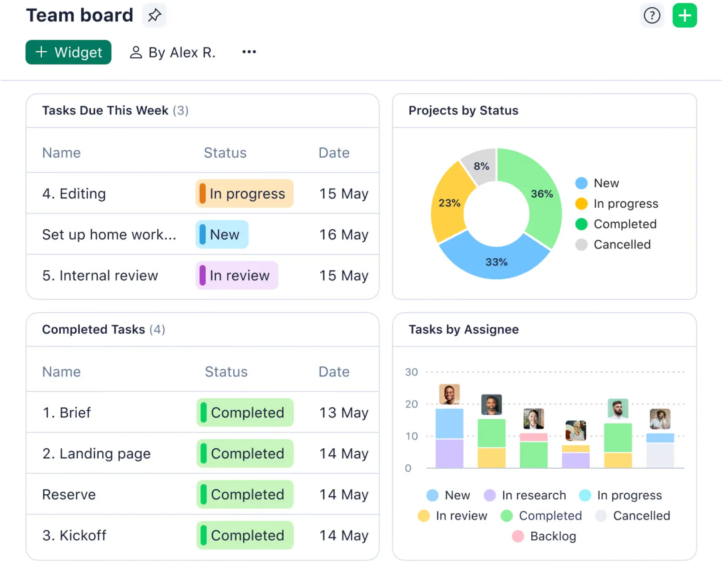This screenshot has width=728, height=578.
Task: Open the three-dot more options menu
Action: coord(249,52)
